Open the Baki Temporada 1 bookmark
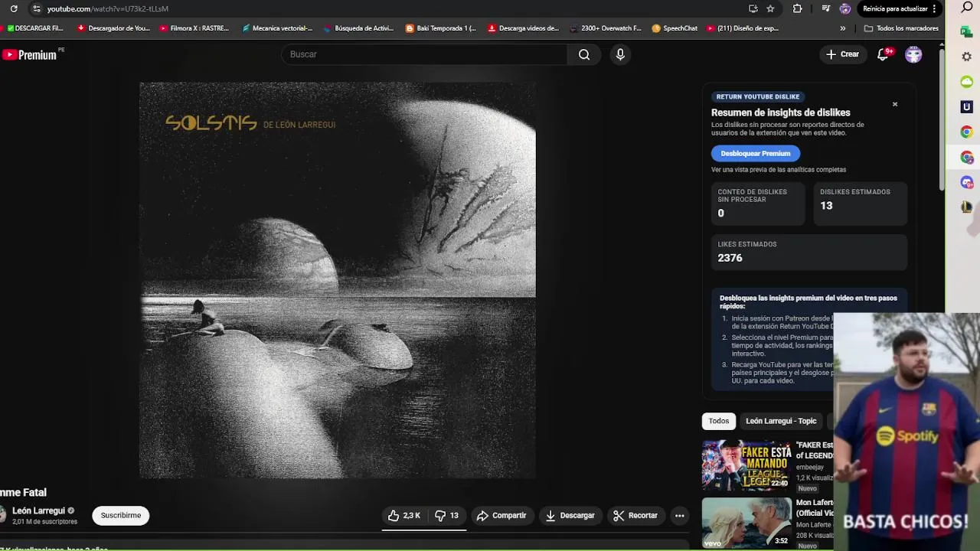 pos(441,28)
